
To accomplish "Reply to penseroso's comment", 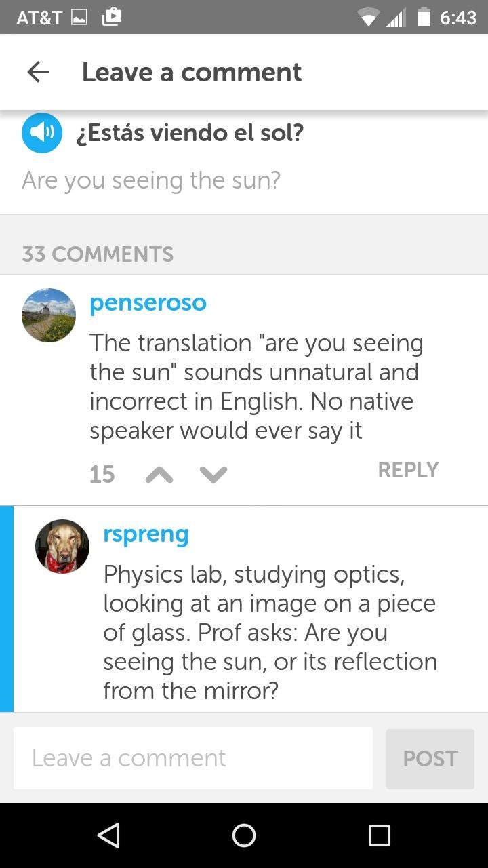I will pos(408,470).
